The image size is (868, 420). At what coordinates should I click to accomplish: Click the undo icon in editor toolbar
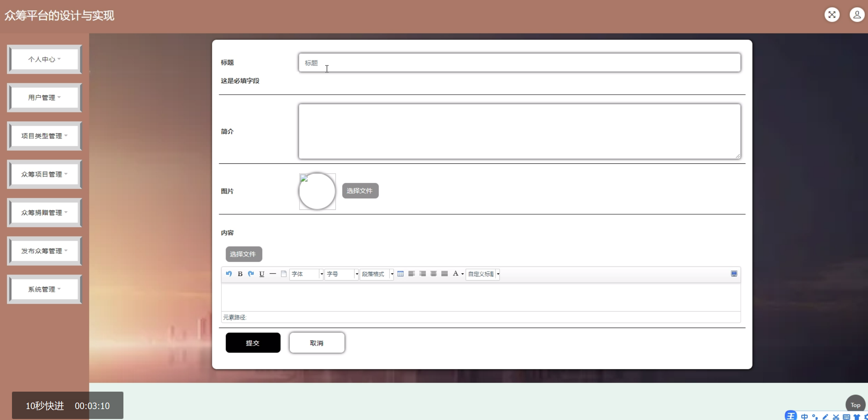229,274
